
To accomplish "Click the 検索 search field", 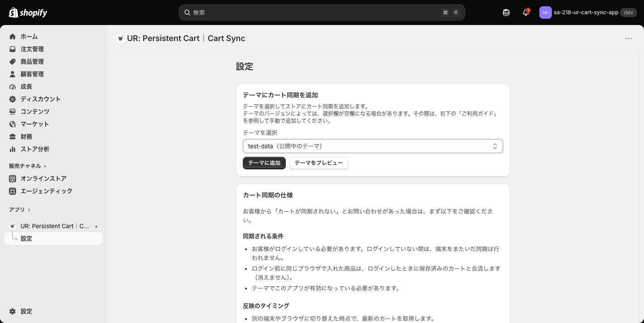I will pos(322,13).
